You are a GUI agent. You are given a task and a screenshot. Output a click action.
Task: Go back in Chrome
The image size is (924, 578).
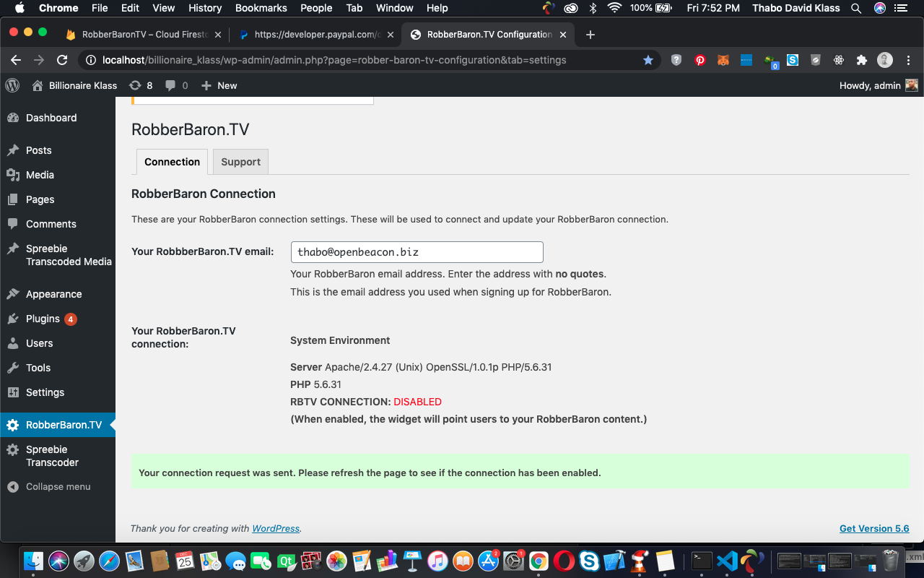pos(16,60)
